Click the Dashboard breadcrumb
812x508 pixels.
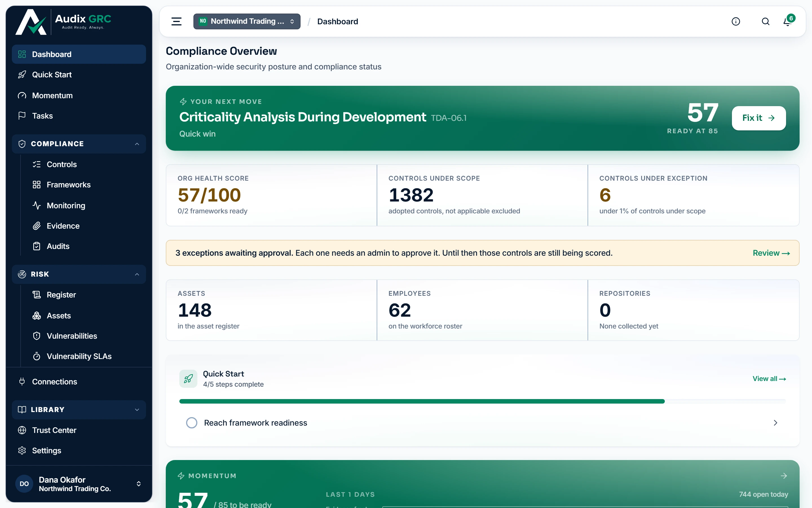pyautogui.click(x=337, y=21)
